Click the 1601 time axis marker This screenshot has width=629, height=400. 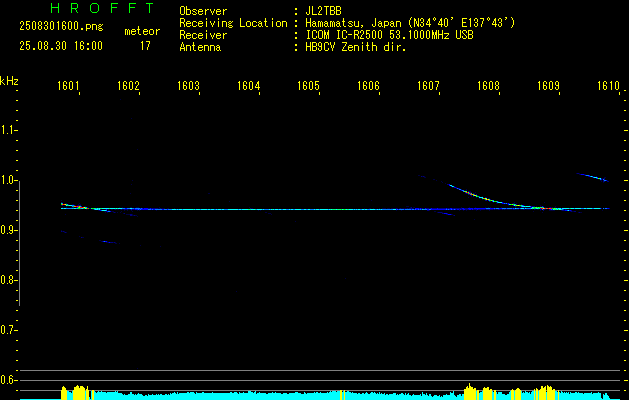pyautogui.click(x=68, y=86)
